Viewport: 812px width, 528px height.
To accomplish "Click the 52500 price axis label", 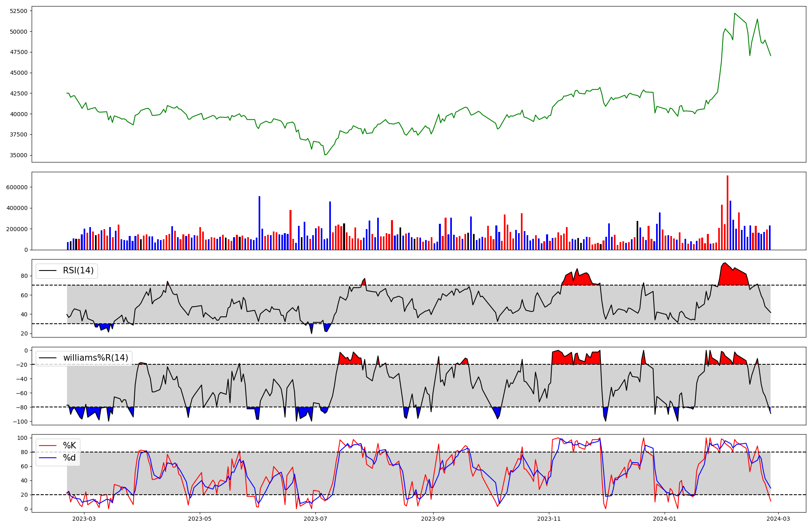I will [x=18, y=11].
